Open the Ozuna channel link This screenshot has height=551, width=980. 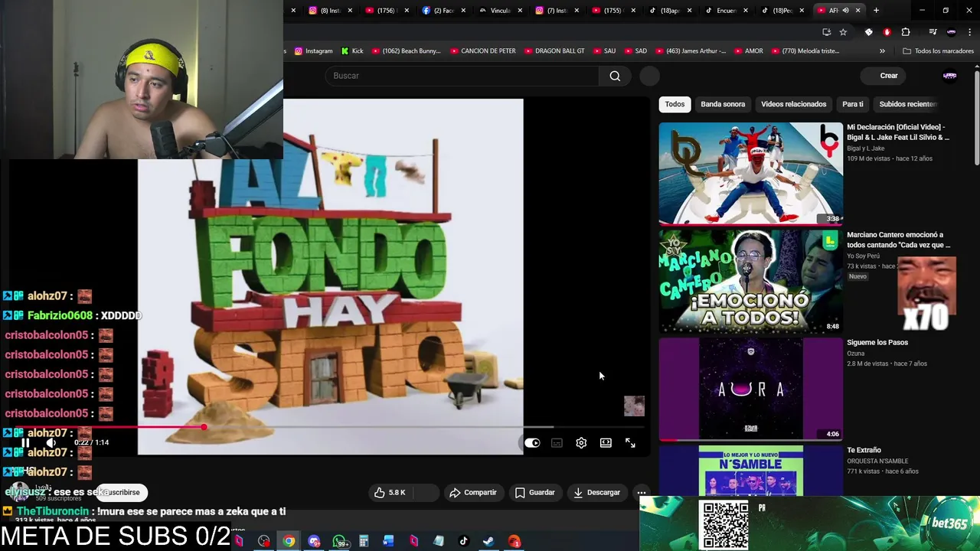[x=855, y=354]
